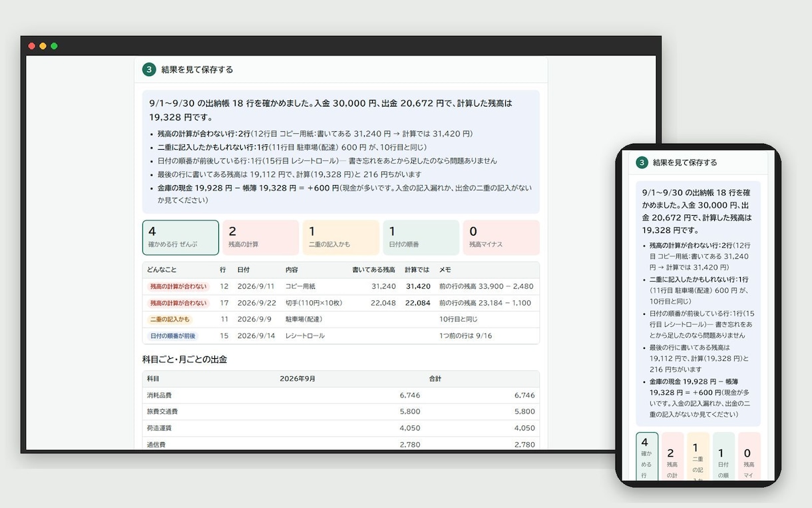Image resolution: width=812 pixels, height=508 pixels.
Task: Select the 残高の計算 filter card in desktop window
Action: pos(261,238)
